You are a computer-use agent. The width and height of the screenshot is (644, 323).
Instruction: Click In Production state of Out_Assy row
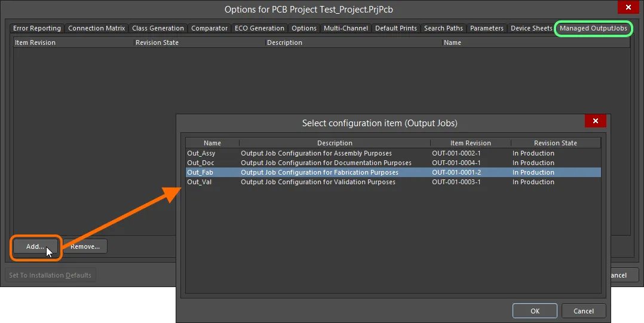(533, 154)
